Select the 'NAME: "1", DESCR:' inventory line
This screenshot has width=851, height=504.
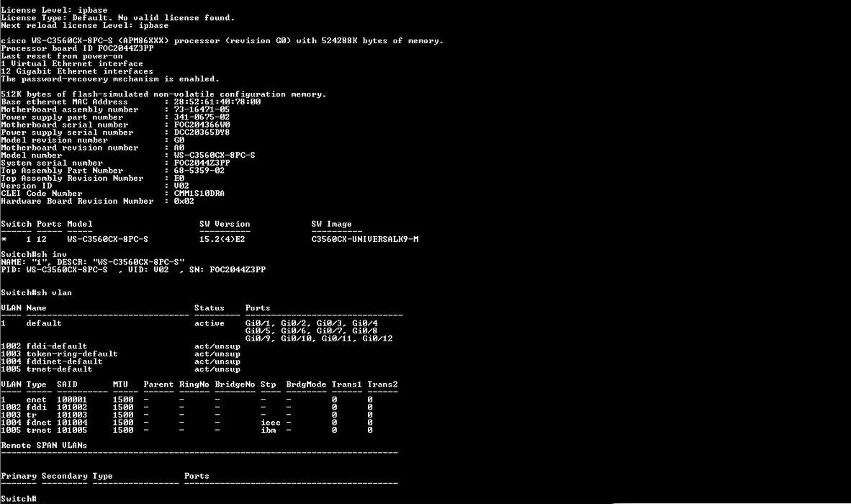[93, 262]
